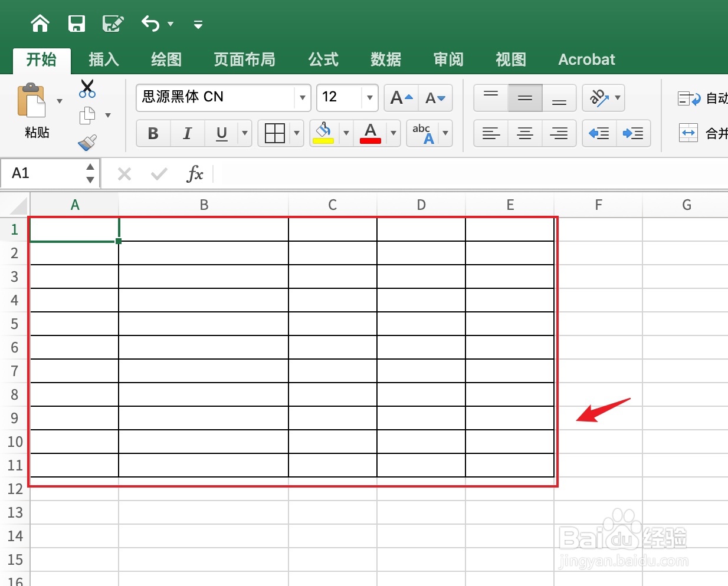Open the font name dropdown arrow
The width and height of the screenshot is (728, 586).
[303, 98]
